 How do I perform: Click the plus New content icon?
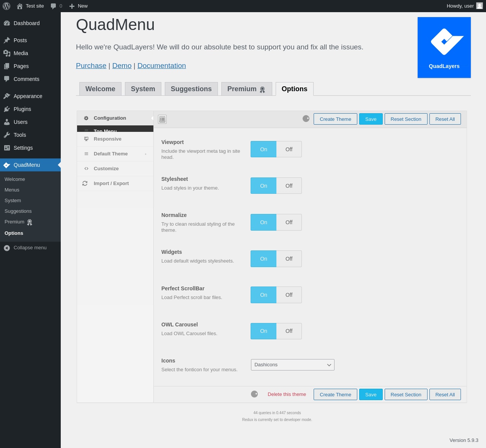pyautogui.click(x=72, y=6)
